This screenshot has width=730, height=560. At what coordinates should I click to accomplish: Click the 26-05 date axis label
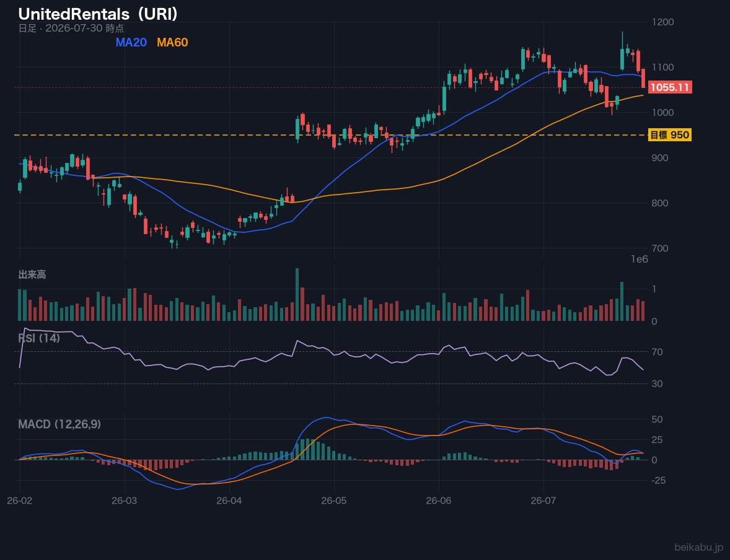[x=334, y=501]
